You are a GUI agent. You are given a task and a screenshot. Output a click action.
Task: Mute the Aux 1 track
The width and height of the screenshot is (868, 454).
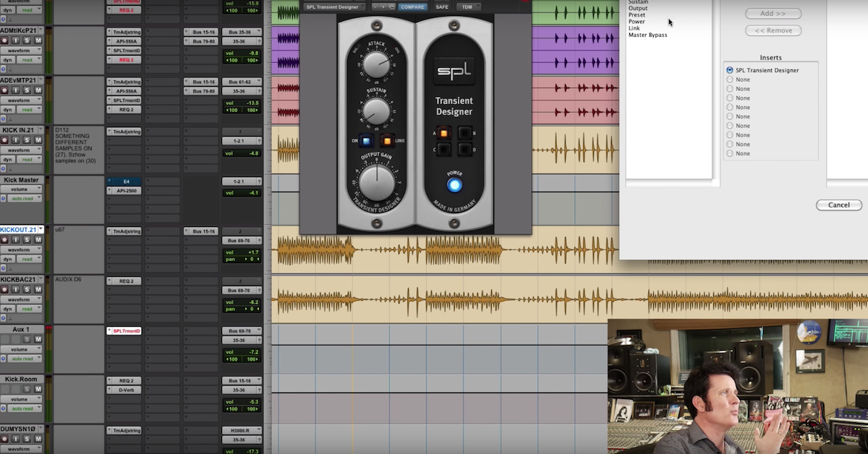click(38, 339)
